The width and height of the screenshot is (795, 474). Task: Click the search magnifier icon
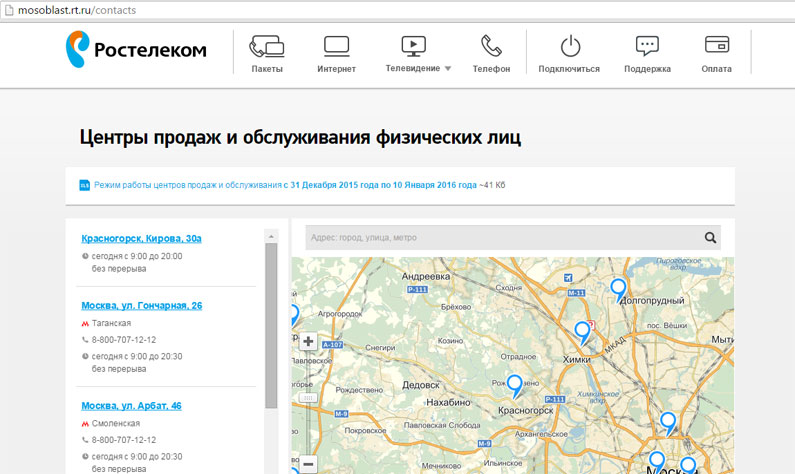tap(711, 238)
